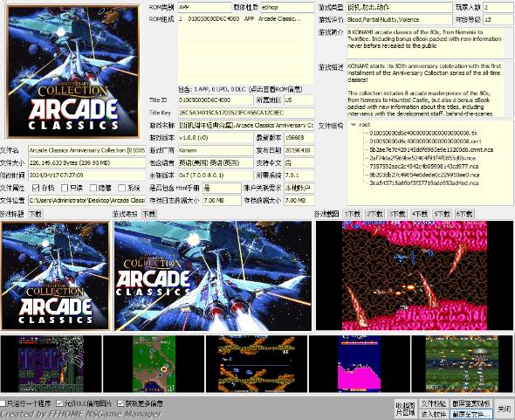
Task: Click the 3下载 screenshot download button
Action: tap(397, 214)
